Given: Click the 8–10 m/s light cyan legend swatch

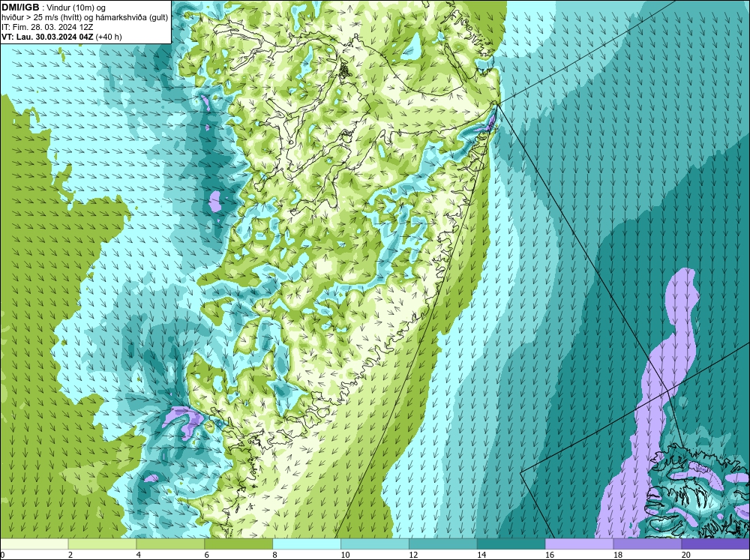Looking at the screenshot, I should click(307, 544).
